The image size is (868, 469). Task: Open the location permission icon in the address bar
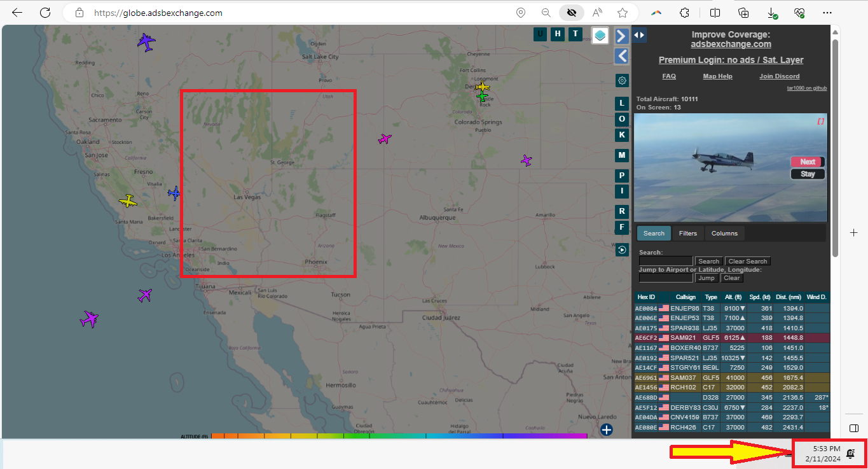point(521,13)
